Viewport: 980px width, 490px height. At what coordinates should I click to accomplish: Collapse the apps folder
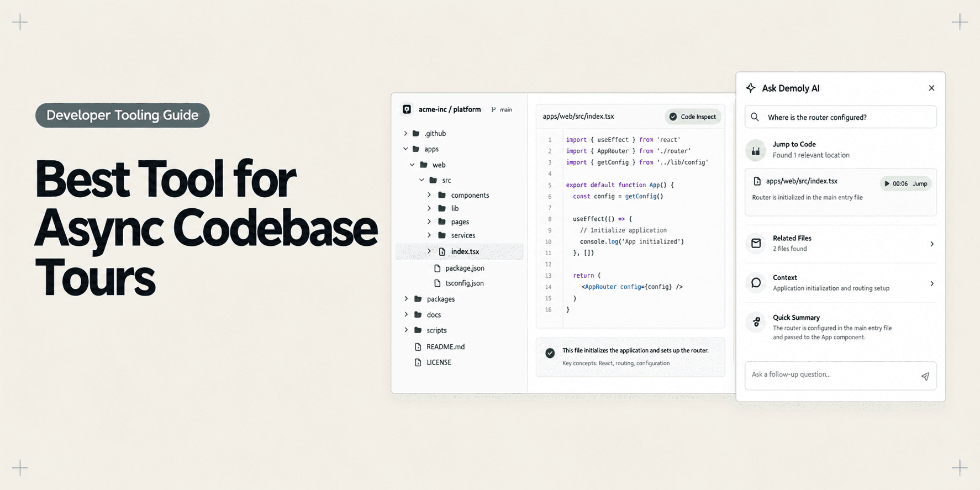[405, 149]
